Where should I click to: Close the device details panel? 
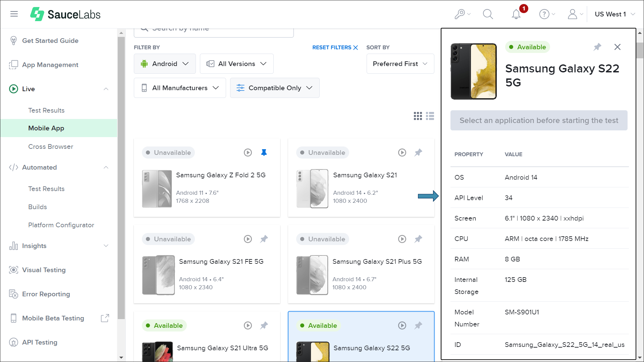(618, 47)
